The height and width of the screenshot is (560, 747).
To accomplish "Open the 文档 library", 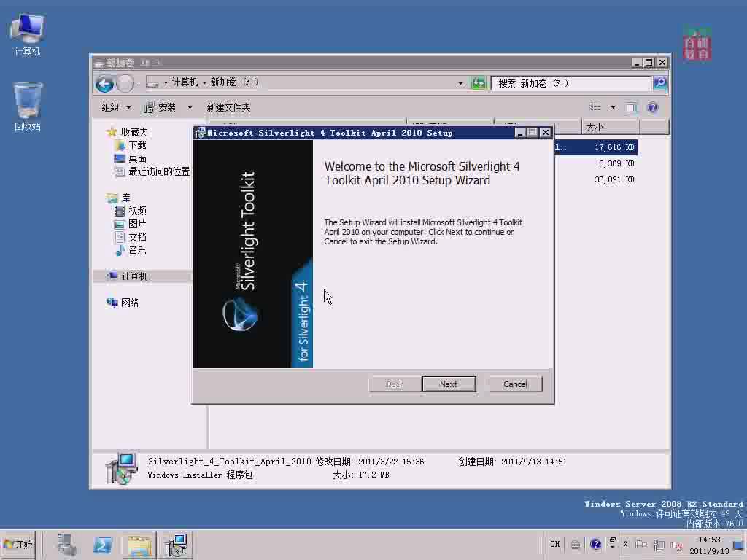I will [x=131, y=237].
